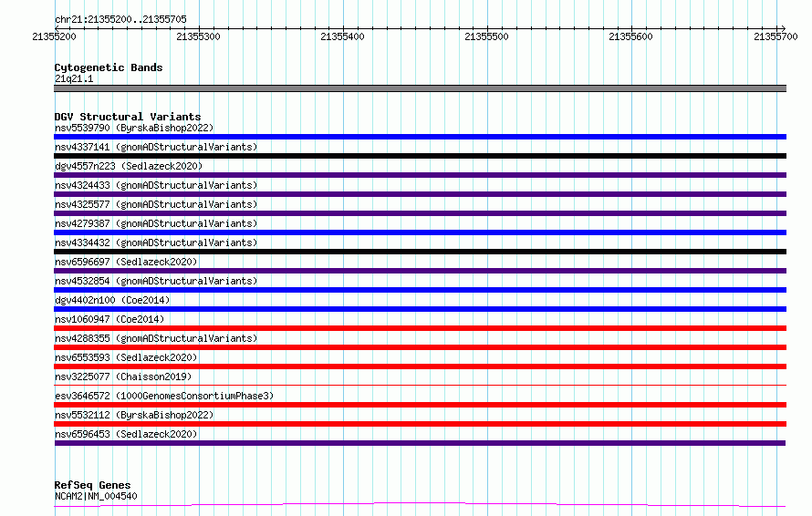Click ruler position 21355600
812x516 pixels.
(630, 36)
